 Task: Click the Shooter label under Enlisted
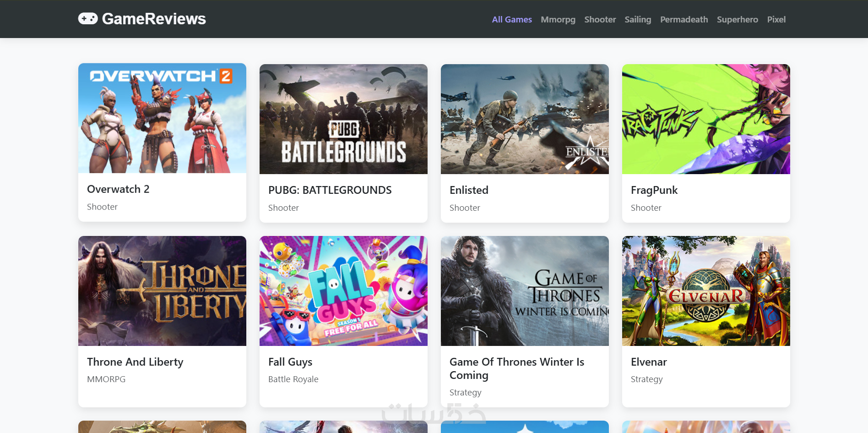pyautogui.click(x=465, y=208)
